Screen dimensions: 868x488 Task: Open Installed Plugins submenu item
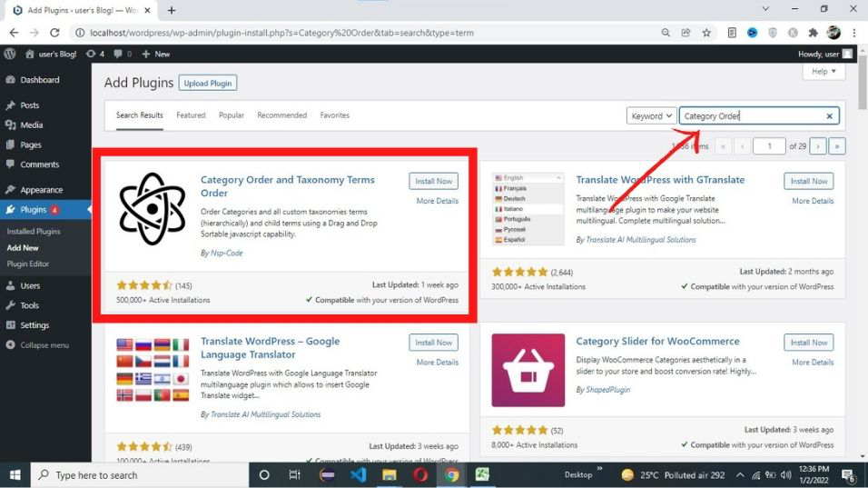[x=34, y=232]
